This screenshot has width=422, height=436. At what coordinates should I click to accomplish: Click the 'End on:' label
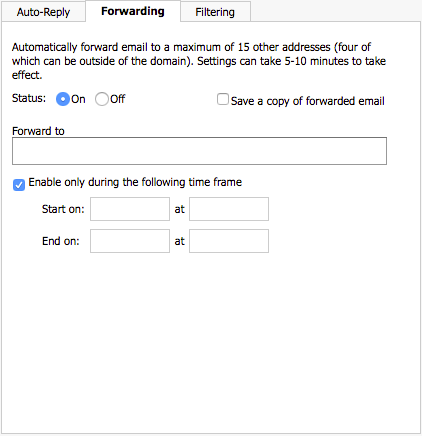click(x=61, y=241)
